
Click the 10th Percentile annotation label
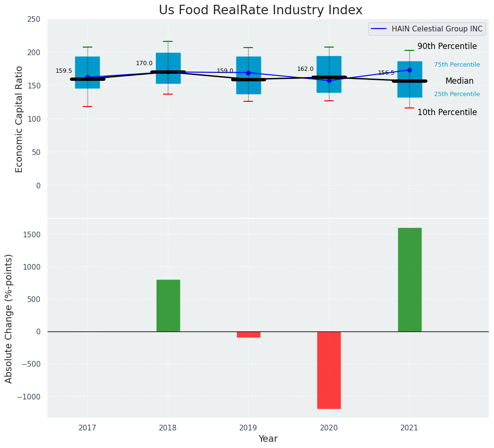(x=447, y=112)
